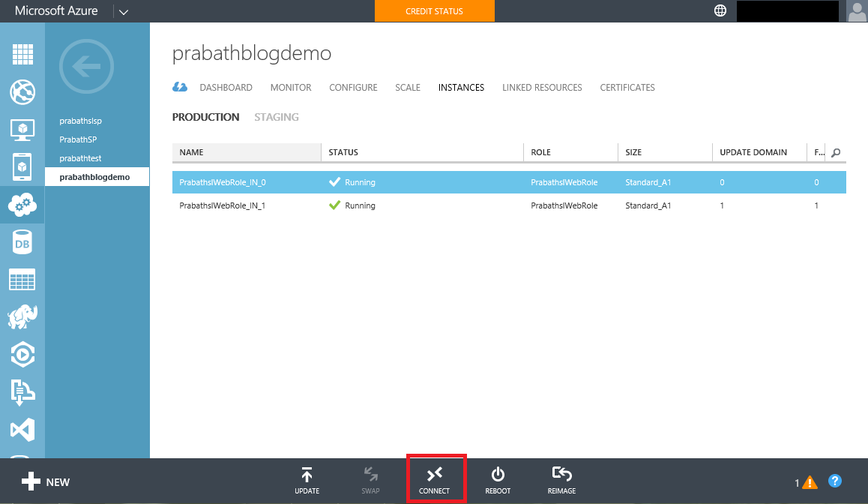Open the HDInsight elephant icon
Screen dimensions: 868x504
point(22,316)
